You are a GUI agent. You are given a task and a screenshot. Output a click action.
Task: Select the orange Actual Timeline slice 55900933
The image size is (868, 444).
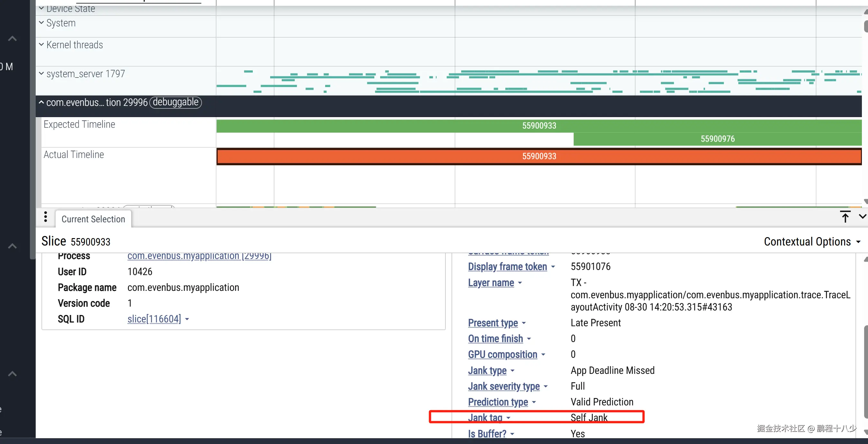(538, 156)
